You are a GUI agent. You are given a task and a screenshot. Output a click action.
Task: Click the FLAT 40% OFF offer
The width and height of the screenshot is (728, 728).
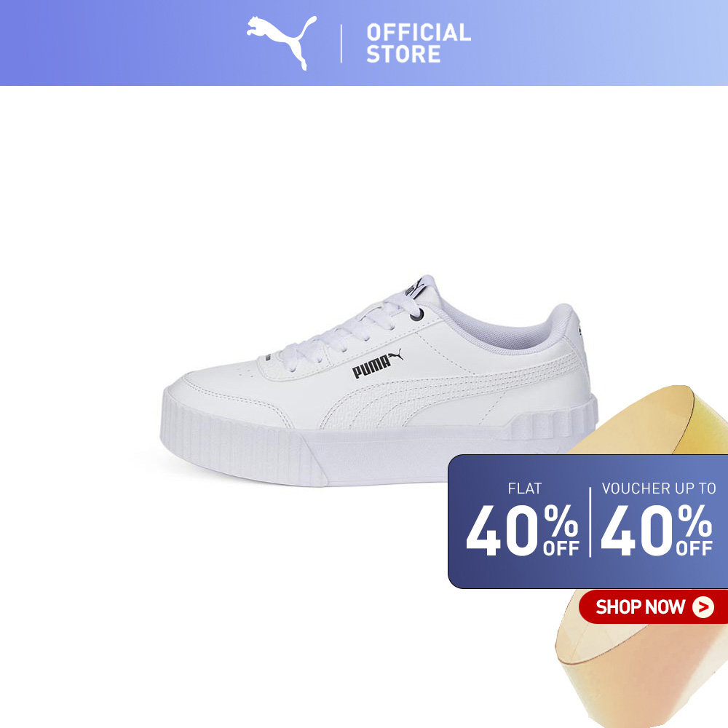(523, 520)
